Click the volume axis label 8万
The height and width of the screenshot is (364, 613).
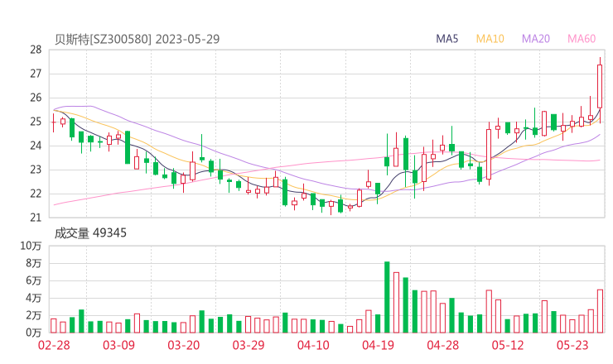coord(34,263)
